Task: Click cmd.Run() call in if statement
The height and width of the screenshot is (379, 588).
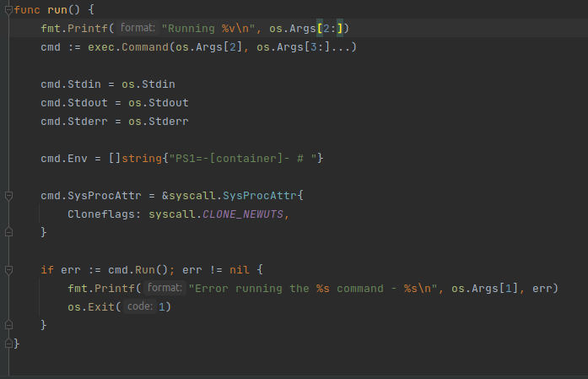Action: [x=138, y=270]
